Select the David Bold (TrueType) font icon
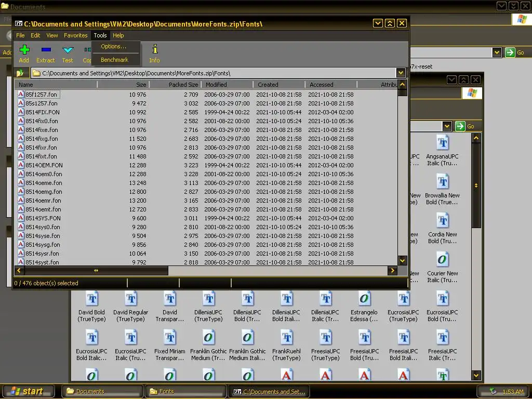 coord(91,299)
